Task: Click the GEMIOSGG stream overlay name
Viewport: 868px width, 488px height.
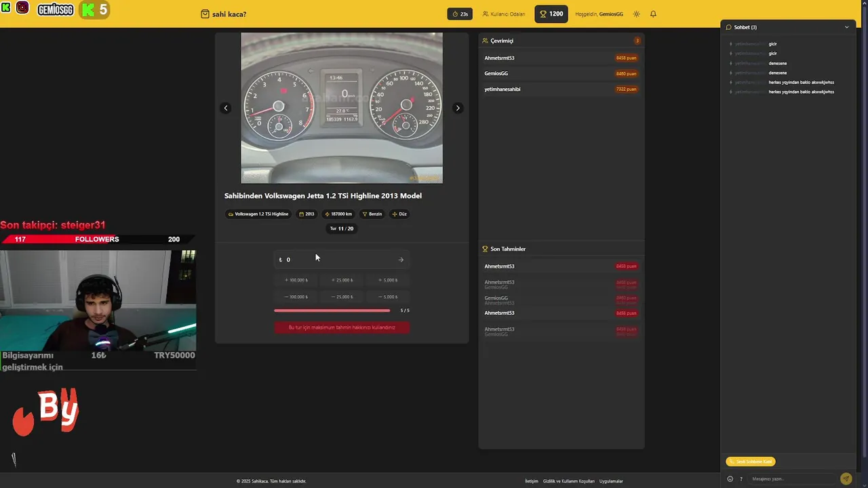Action: coord(55,10)
